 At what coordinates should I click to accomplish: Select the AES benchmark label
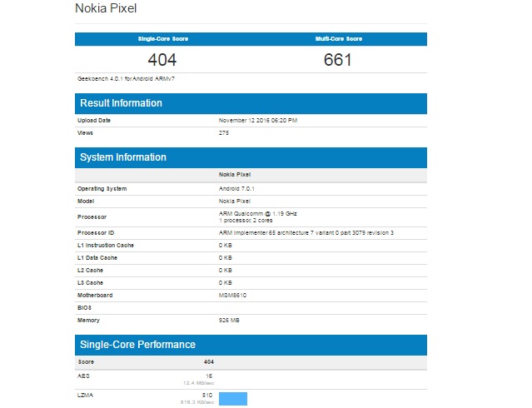[83, 376]
